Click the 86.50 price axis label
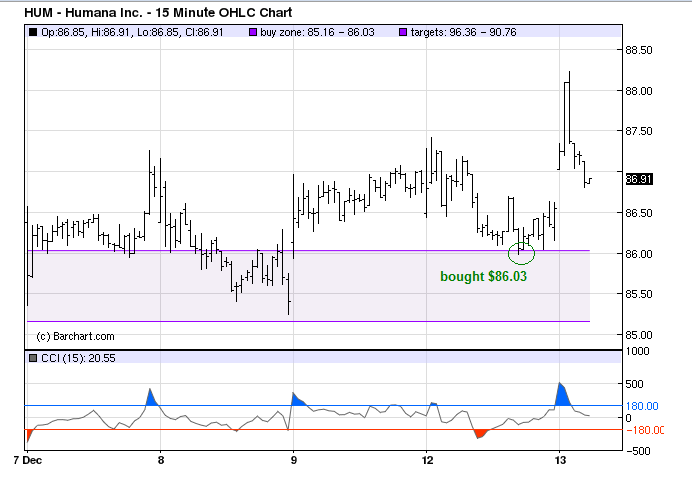Screen dimensions: 692x484 [x=639, y=213]
